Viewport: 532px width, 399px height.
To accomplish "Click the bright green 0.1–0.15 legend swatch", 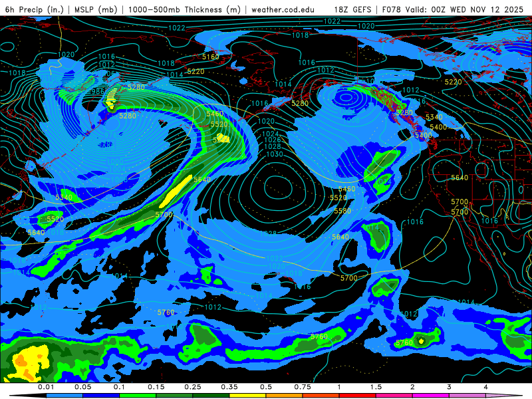I will (x=138, y=396).
